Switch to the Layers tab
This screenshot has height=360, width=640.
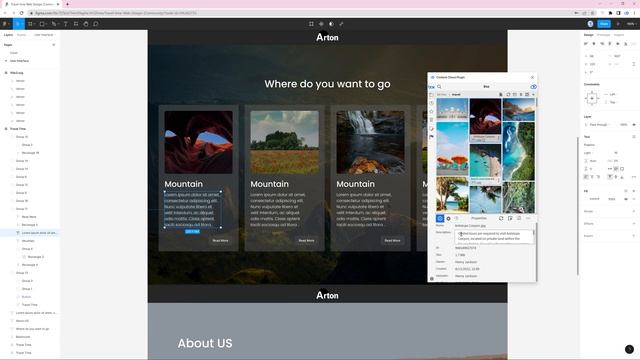(x=8, y=35)
